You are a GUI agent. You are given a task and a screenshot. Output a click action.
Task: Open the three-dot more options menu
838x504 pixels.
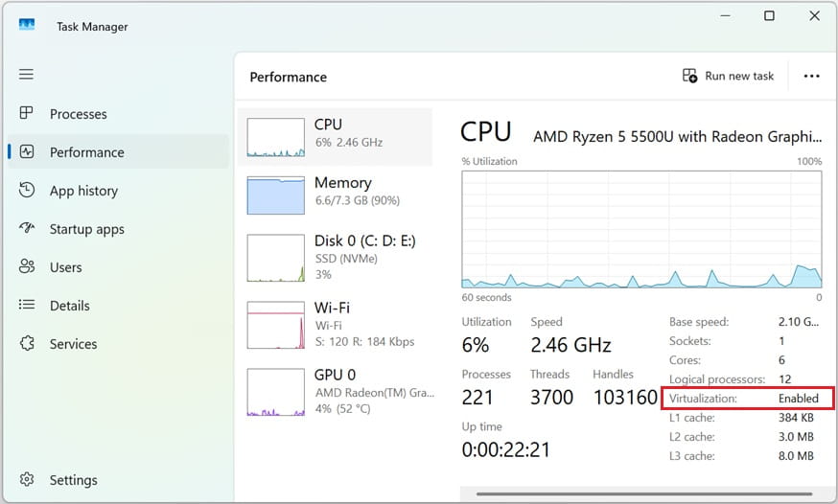(x=811, y=76)
